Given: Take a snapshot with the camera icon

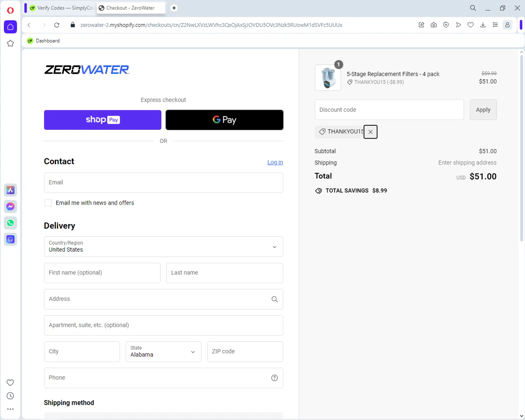Looking at the screenshot, I should pos(434,25).
